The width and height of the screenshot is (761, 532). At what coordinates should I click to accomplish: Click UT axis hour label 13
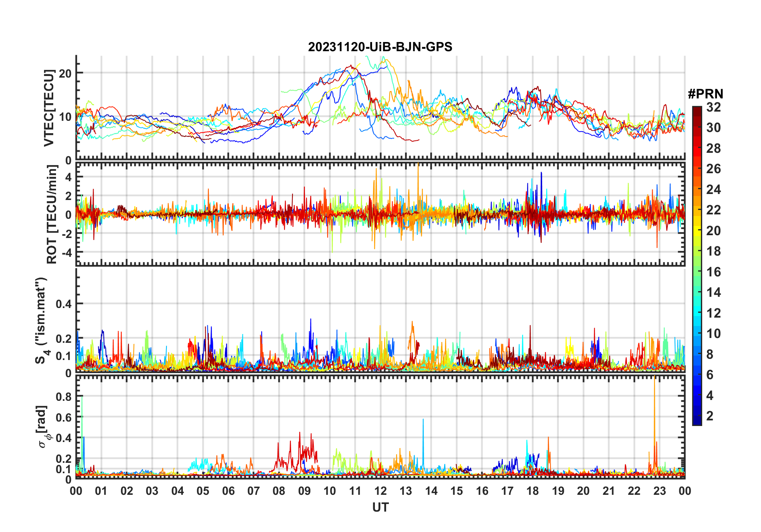406,491
